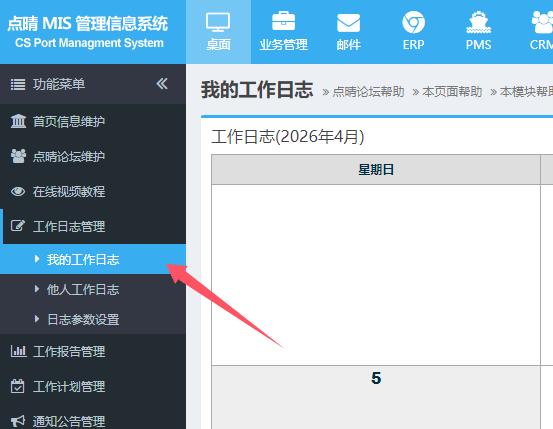
Task: Open the ERP icon
Action: (413, 22)
